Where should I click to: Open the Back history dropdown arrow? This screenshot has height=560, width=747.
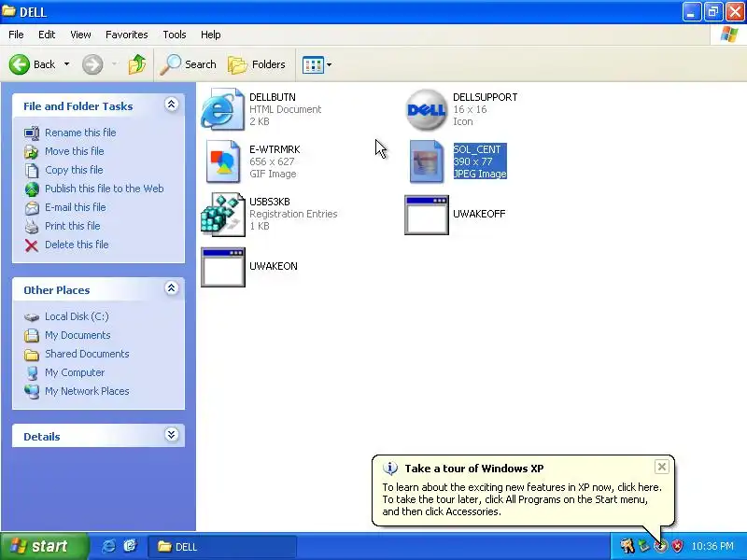66,64
